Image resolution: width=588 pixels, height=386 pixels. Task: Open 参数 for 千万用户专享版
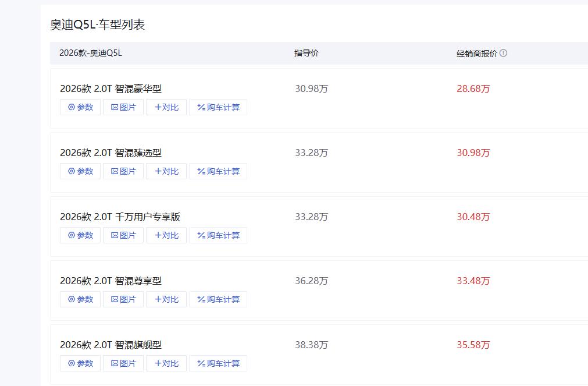point(80,235)
